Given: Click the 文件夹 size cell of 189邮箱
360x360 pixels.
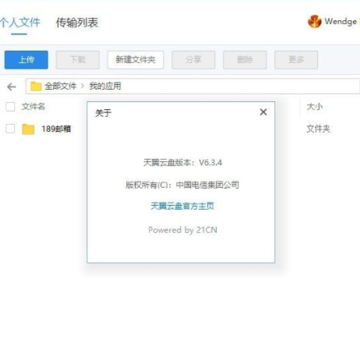Looking at the screenshot, I should coord(318,129).
